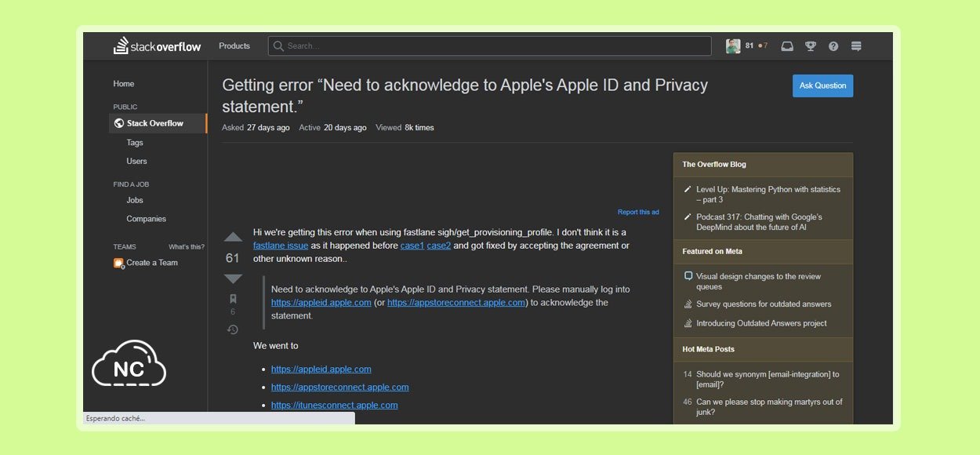Viewport: 980px width, 455px height.
Task: Open Jobs in the sidebar
Action: (x=135, y=200)
